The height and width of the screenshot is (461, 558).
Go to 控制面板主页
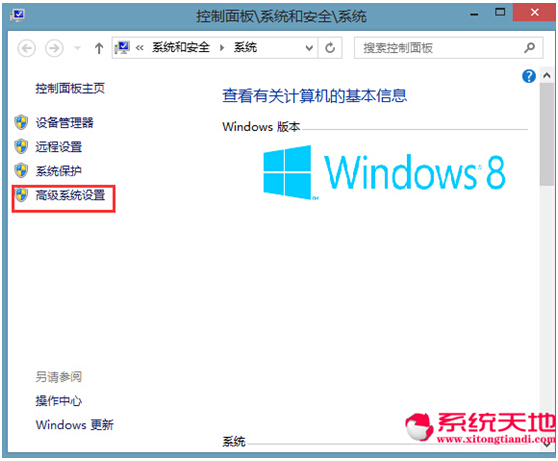70,88
